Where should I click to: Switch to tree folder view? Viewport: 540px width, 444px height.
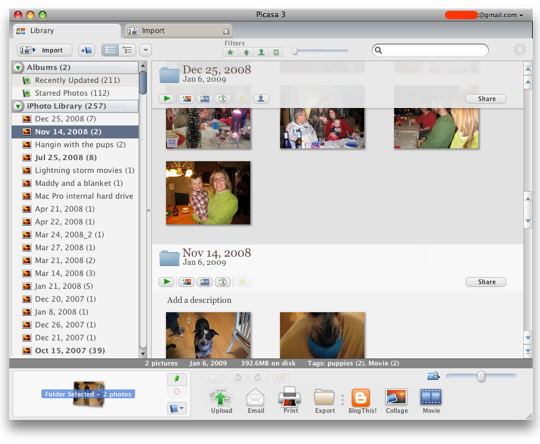coord(127,50)
